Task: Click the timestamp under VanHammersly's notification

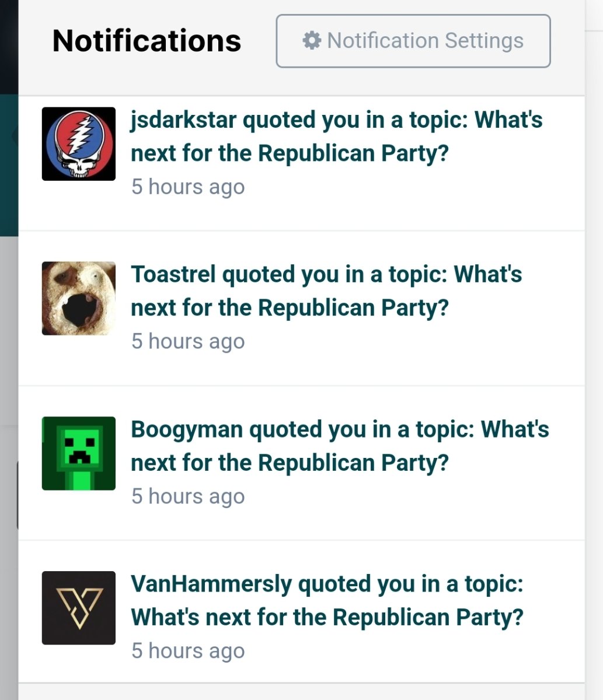Action: pyautogui.click(x=187, y=651)
